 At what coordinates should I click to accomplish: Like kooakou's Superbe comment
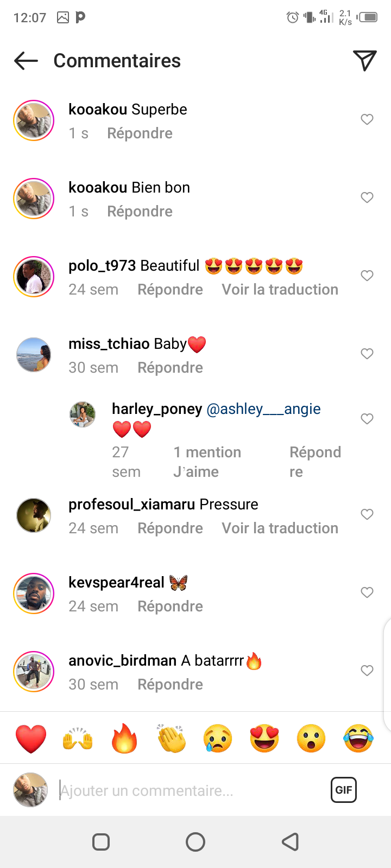pos(367,119)
